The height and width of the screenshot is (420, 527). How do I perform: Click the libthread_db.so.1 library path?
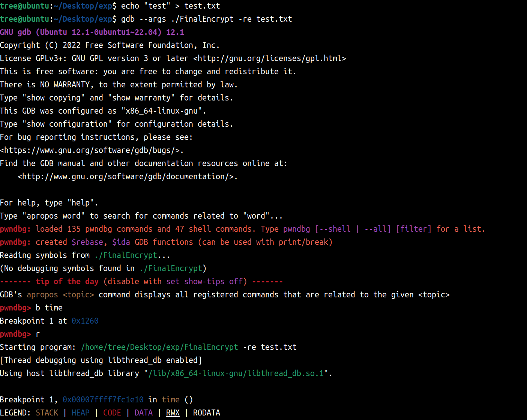236,373
